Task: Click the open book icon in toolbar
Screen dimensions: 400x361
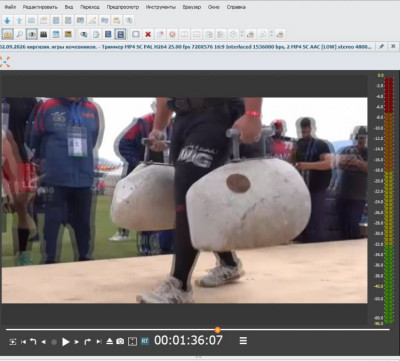Action: pyautogui.click(x=185, y=34)
